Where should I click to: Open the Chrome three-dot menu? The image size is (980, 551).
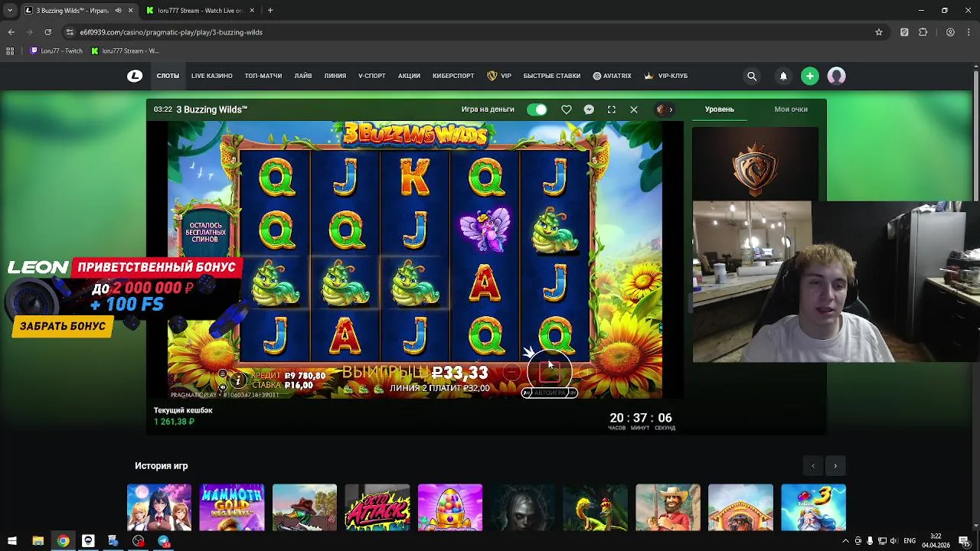coord(968,32)
